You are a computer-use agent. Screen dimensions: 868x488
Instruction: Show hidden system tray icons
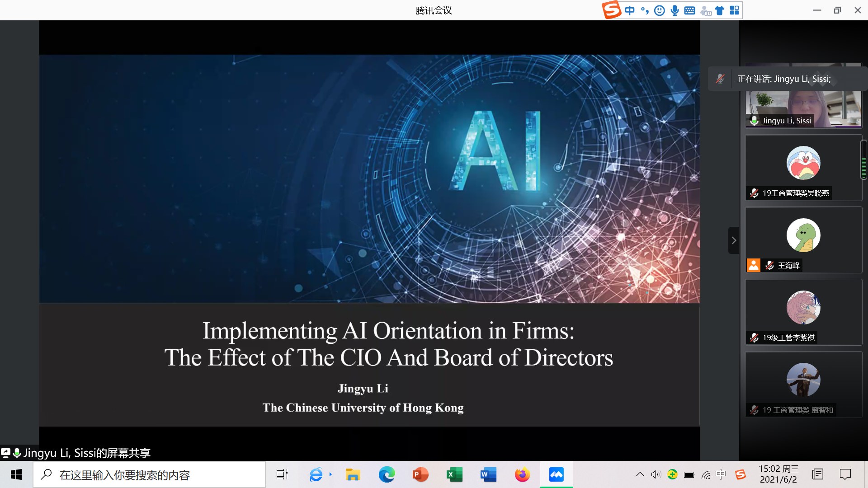point(640,474)
